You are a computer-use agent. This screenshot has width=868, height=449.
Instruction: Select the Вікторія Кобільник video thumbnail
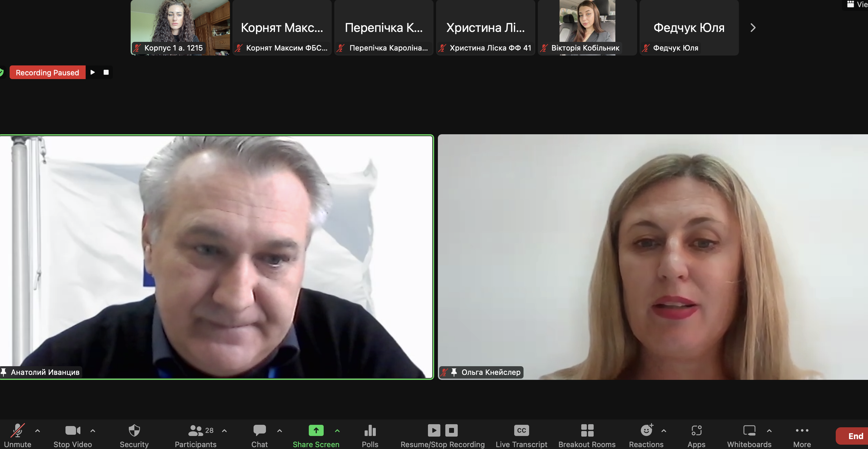(587, 28)
